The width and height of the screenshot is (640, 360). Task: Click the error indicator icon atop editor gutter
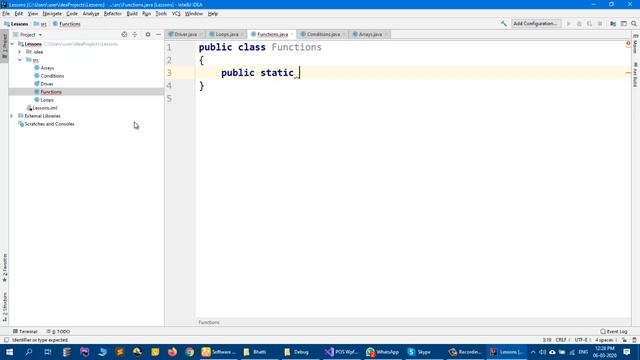(x=628, y=44)
